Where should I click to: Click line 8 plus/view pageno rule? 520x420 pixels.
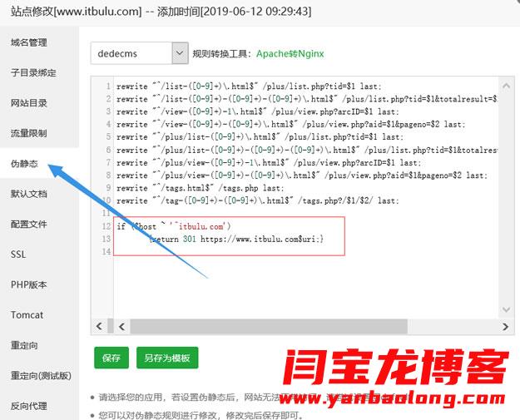[x=302, y=175]
